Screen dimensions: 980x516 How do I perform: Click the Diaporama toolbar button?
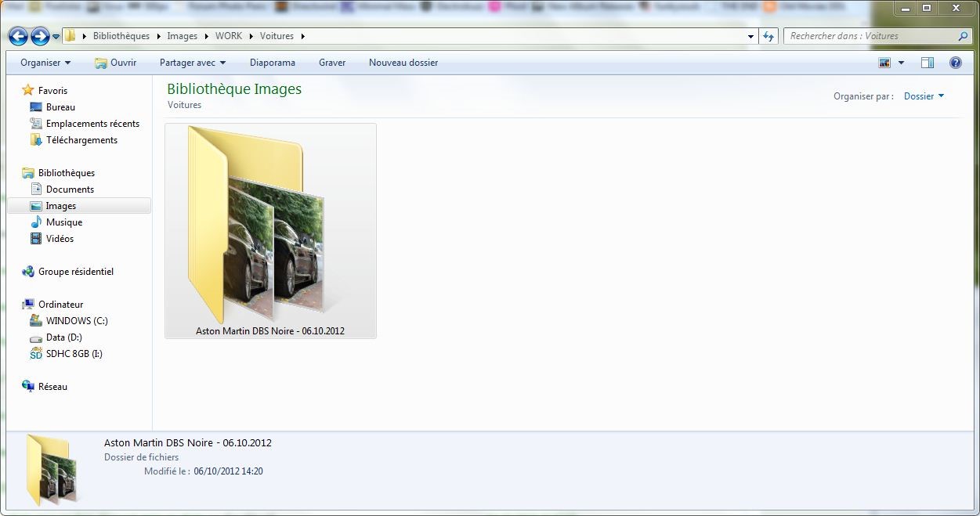272,63
